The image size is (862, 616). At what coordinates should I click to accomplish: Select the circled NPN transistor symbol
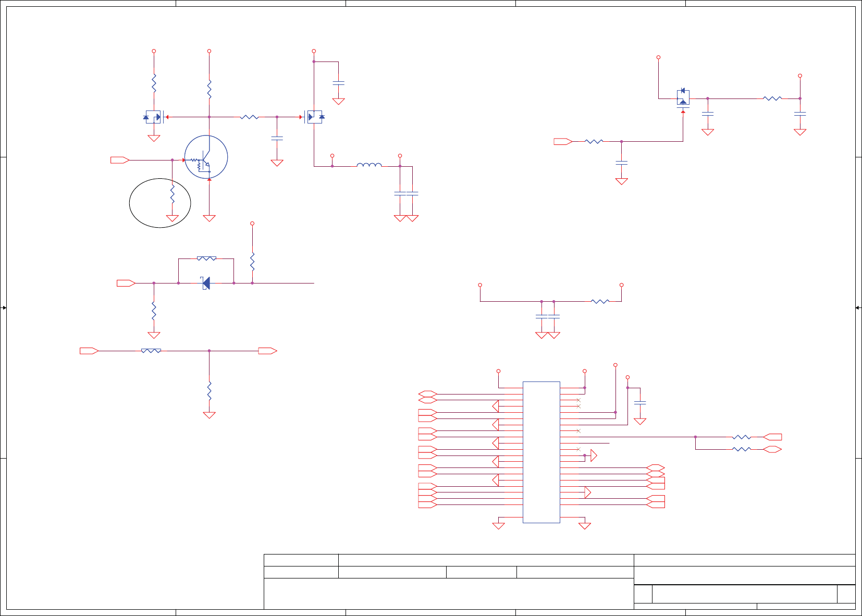[206, 157]
